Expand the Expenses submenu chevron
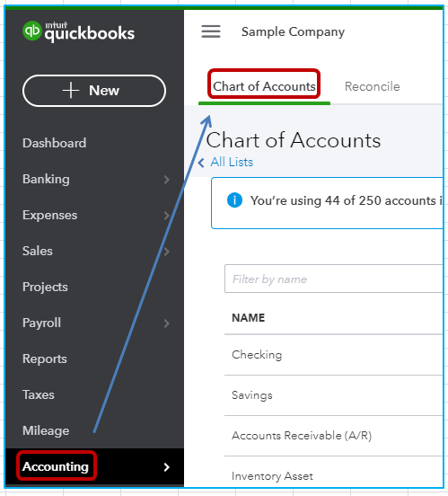448x496 pixels. 167,216
